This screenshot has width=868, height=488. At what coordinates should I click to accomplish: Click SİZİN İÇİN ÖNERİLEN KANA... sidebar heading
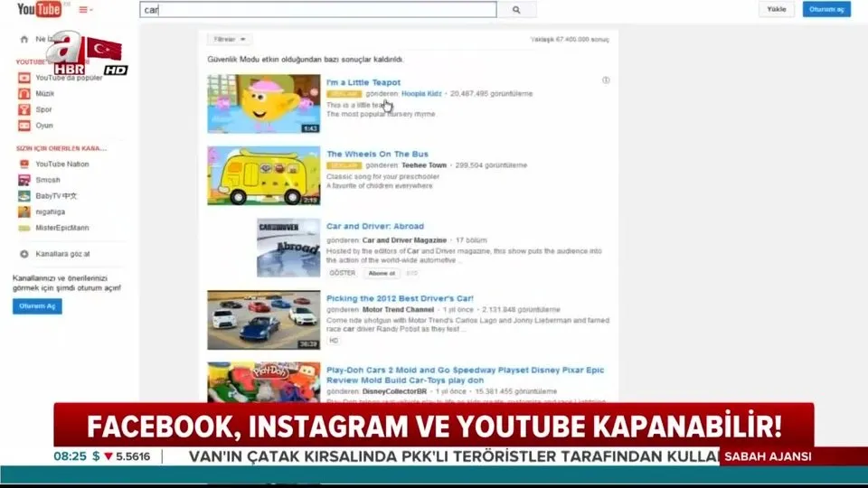[x=61, y=148]
